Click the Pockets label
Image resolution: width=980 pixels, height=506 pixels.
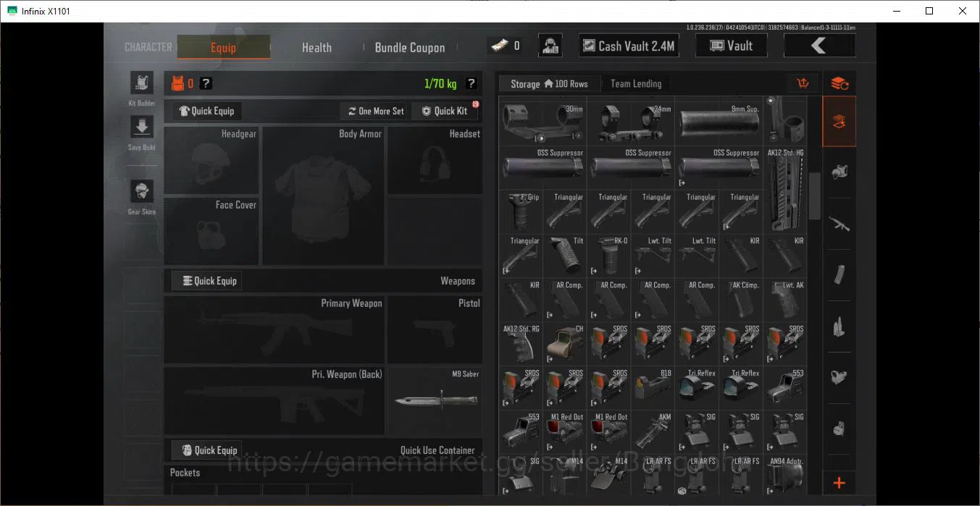(x=185, y=473)
